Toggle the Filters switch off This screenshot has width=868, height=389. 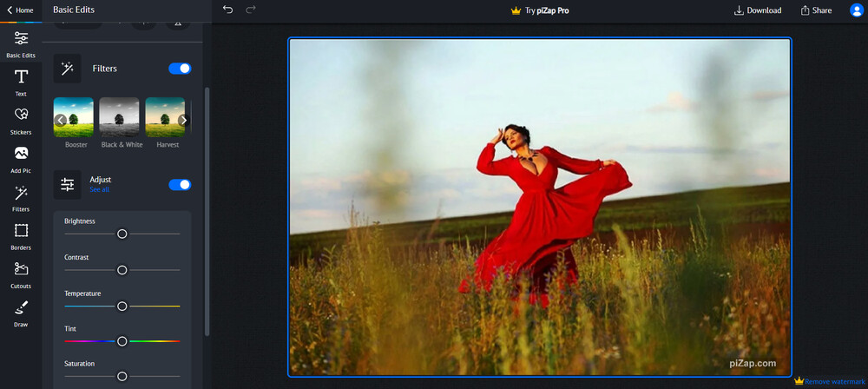(x=180, y=68)
